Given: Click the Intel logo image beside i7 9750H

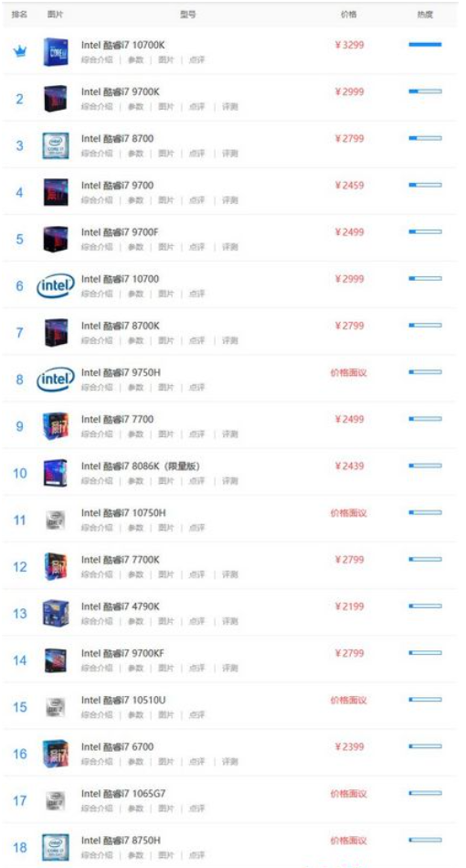Looking at the screenshot, I should pos(56,380).
